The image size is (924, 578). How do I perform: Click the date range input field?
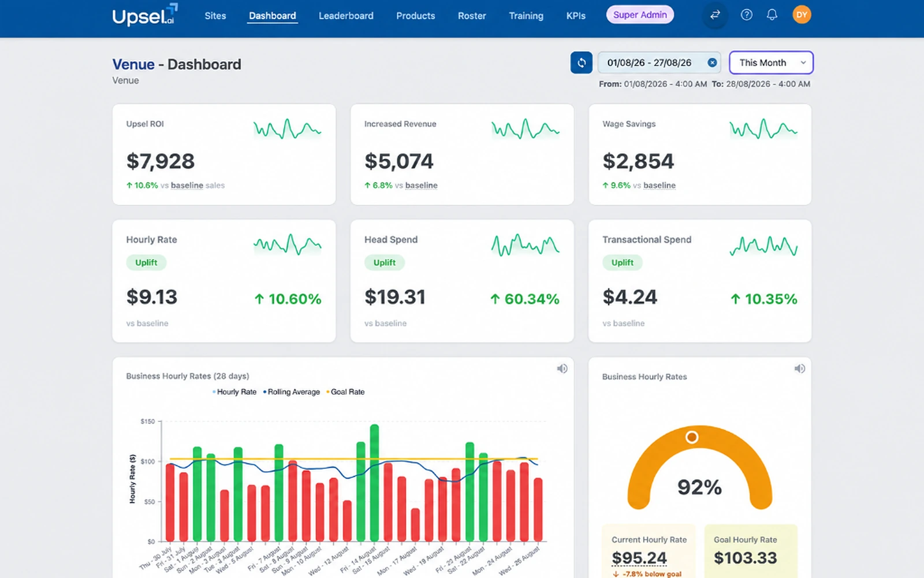click(660, 62)
